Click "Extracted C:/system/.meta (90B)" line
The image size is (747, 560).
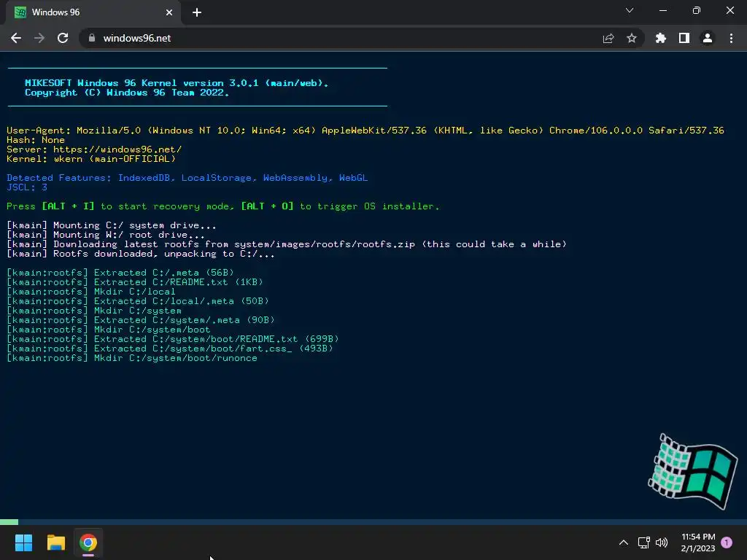click(x=141, y=320)
